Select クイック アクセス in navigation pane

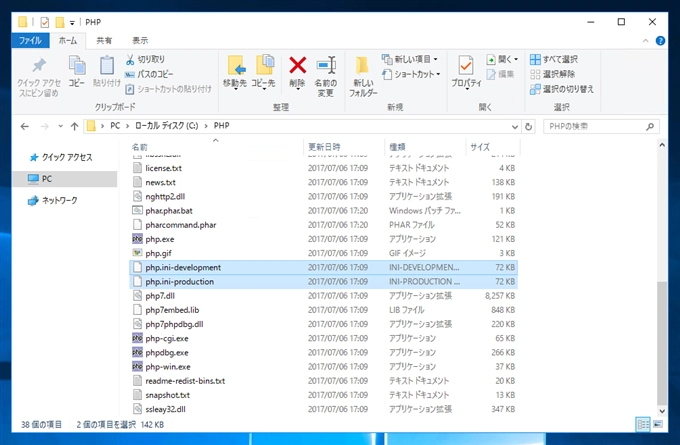pos(61,157)
